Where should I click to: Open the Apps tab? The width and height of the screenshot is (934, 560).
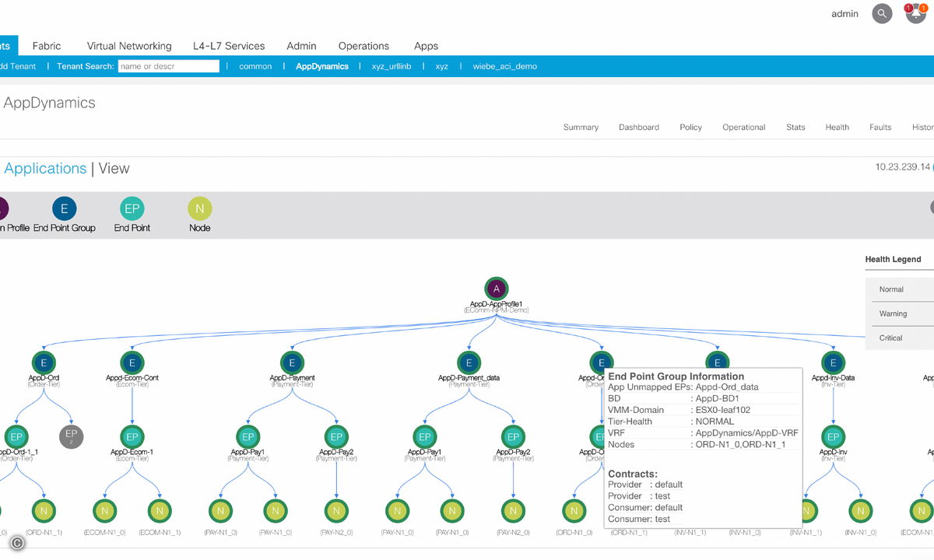pyautogui.click(x=426, y=46)
